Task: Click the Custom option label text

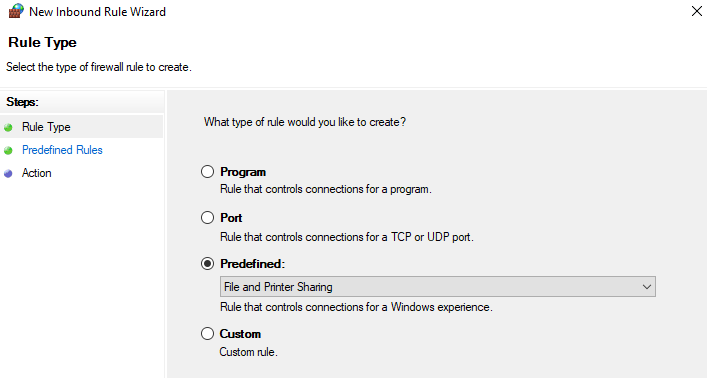Action: point(240,334)
